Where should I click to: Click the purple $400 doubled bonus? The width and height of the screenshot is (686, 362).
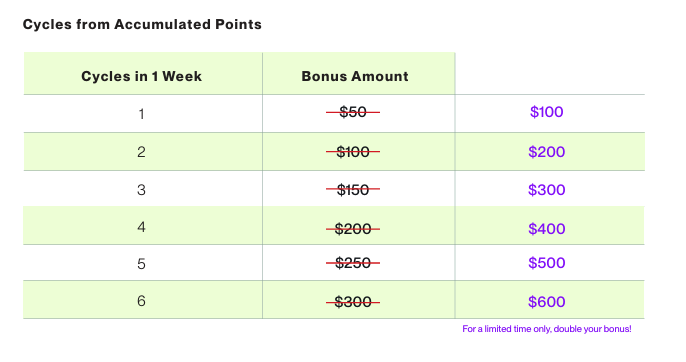(x=546, y=229)
